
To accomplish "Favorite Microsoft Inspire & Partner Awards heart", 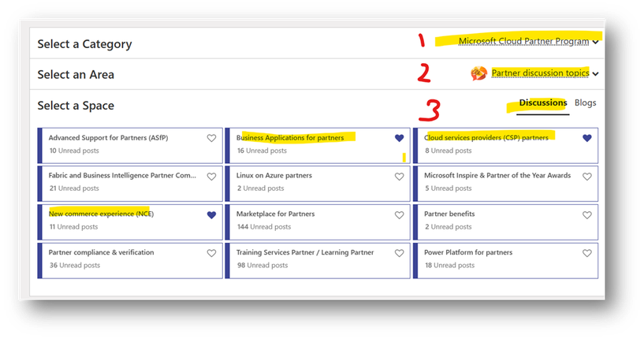I will click(x=587, y=177).
